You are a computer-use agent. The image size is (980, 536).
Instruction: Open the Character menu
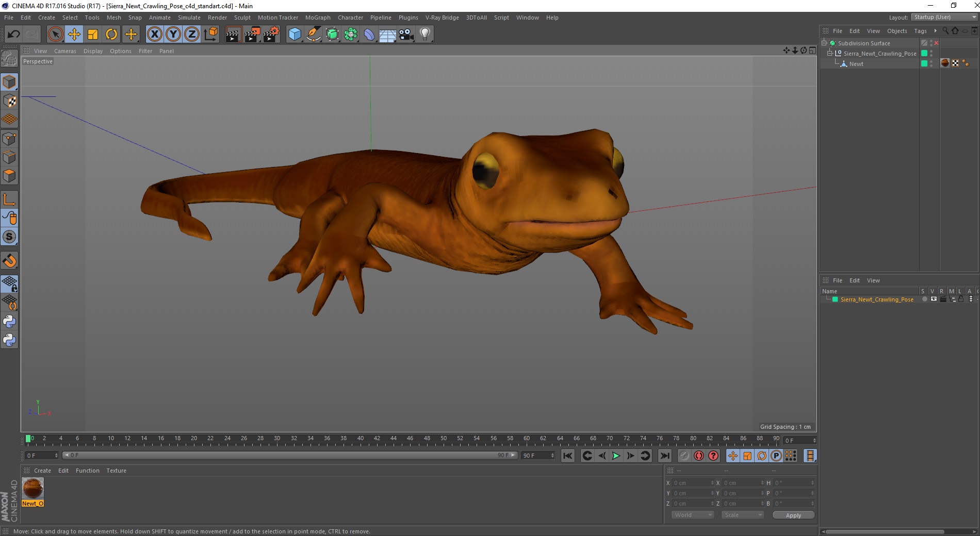(x=350, y=18)
